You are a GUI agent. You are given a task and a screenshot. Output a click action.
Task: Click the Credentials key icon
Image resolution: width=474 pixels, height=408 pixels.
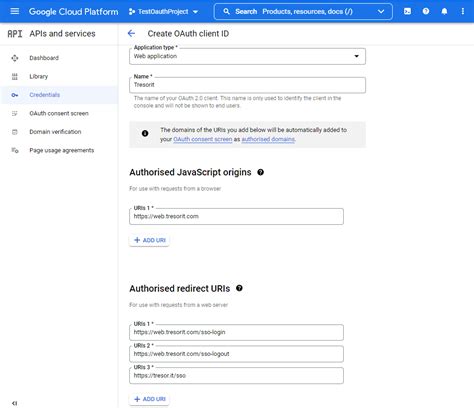pos(15,95)
